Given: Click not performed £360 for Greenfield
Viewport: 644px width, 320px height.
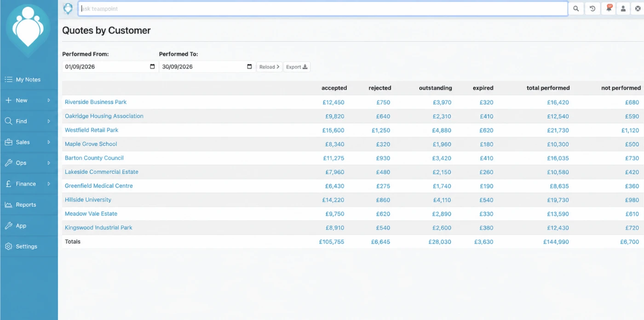Looking at the screenshot, I should [632, 186].
